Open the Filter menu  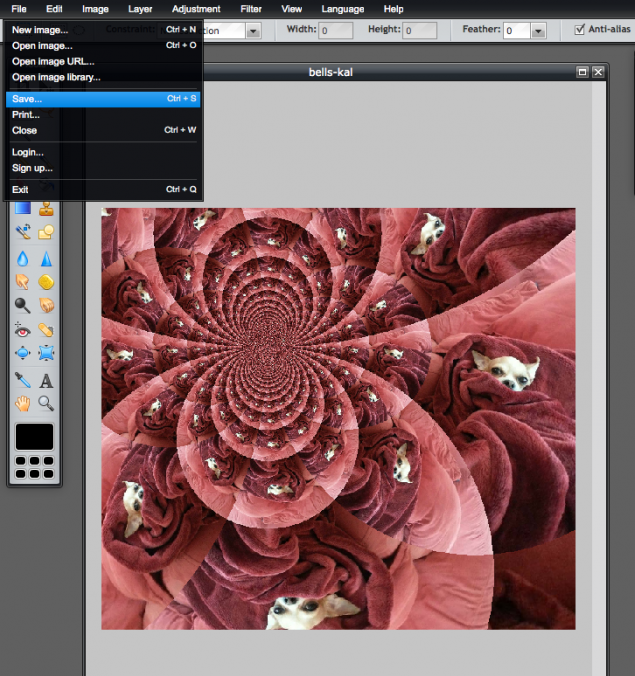(251, 9)
